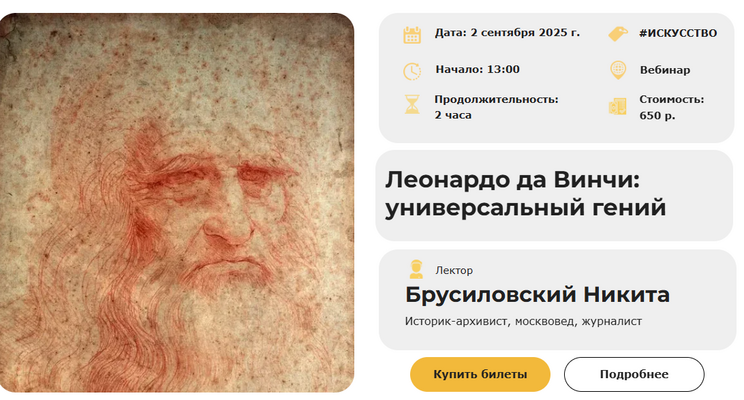
Task: Click the Историк-архивист lecturer description
Action: (523, 321)
